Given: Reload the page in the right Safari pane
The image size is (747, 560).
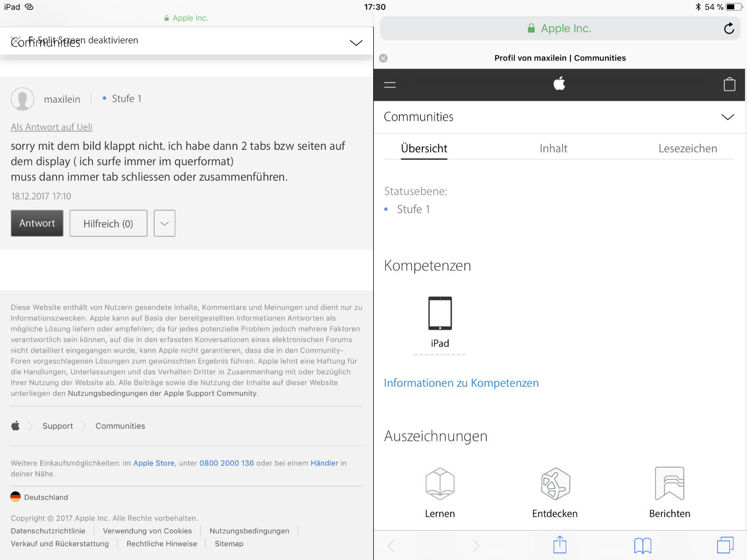Looking at the screenshot, I should [729, 28].
